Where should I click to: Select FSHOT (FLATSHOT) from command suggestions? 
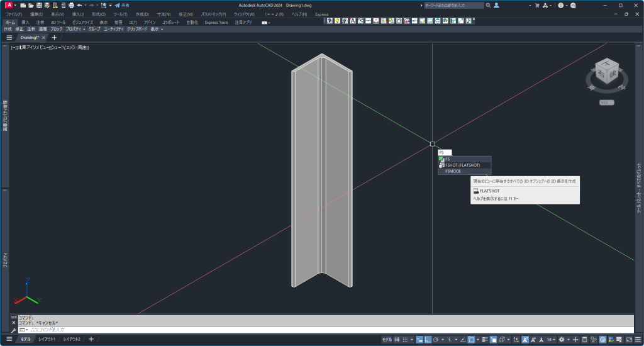click(462, 165)
